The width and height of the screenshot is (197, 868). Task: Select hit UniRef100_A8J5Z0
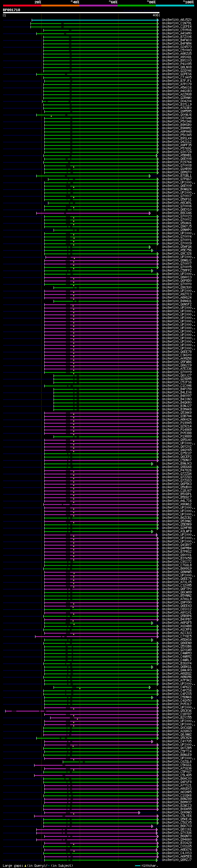(177, 20)
